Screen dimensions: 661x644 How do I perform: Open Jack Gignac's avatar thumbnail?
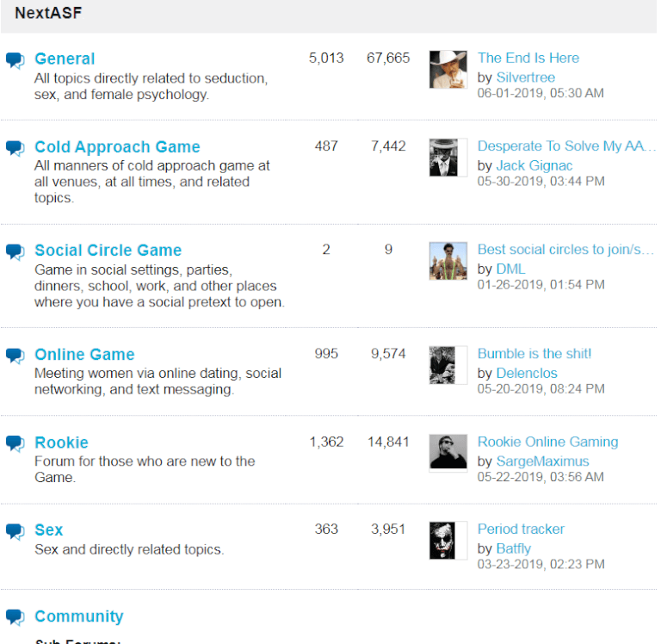(x=443, y=158)
